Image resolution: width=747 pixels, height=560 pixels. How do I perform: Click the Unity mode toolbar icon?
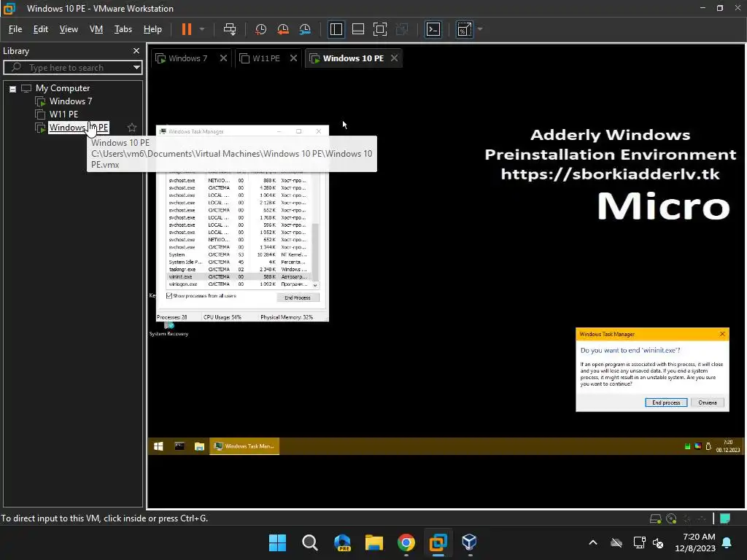[x=402, y=29]
